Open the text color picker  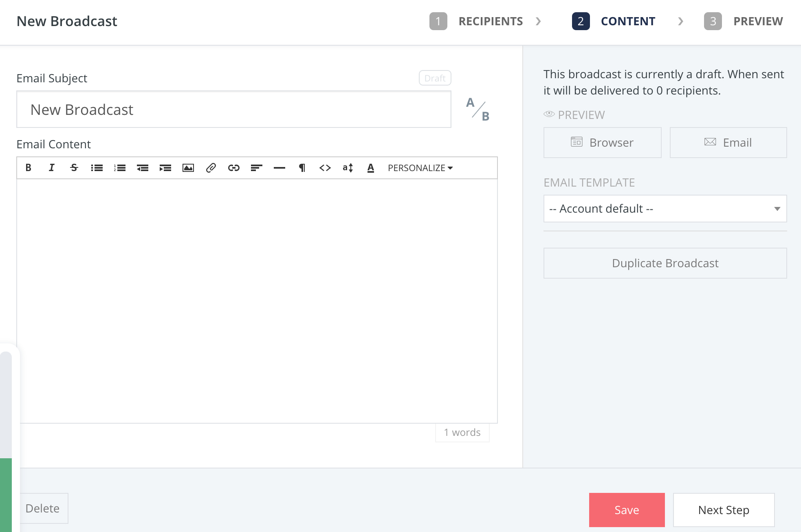tap(370, 167)
